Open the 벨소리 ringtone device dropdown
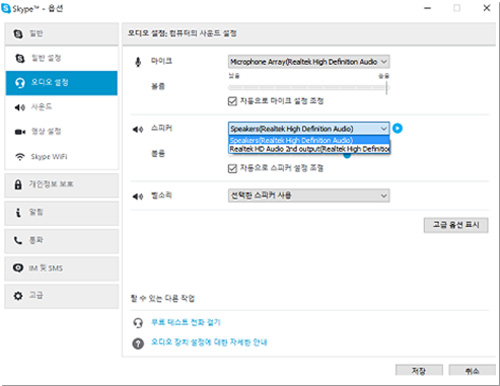The height and width of the screenshot is (386, 500). [309, 196]
